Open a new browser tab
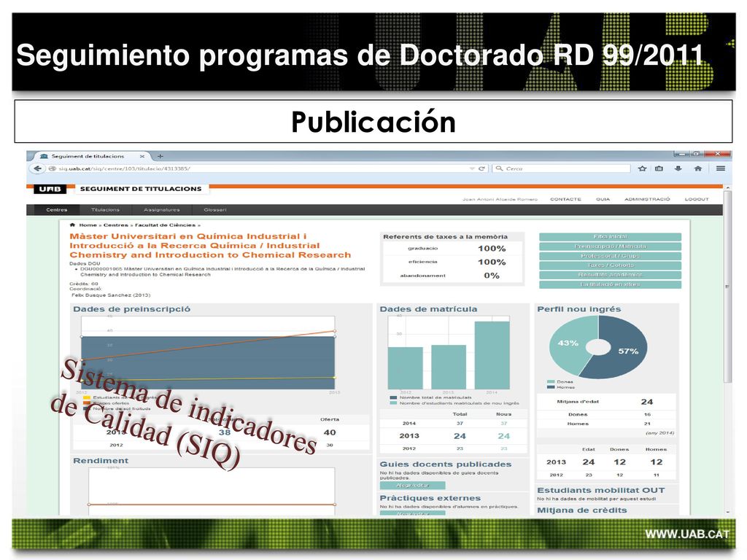This screenshot has height=560, width=747. click(160, 156)
